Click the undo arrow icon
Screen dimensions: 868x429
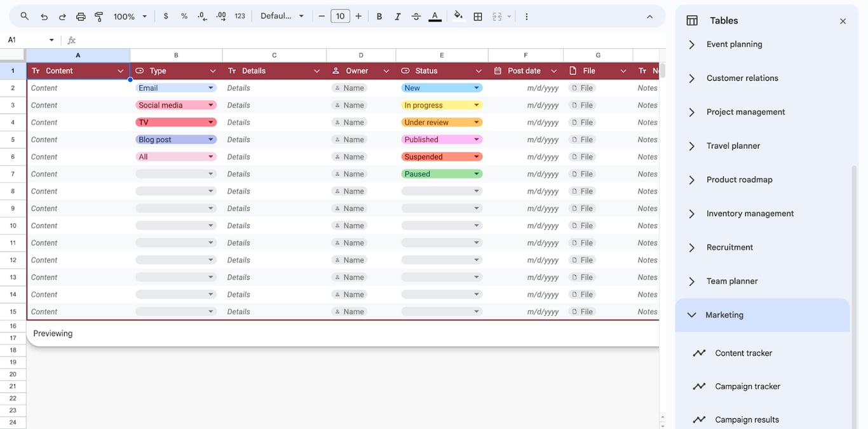click(44, 17)
